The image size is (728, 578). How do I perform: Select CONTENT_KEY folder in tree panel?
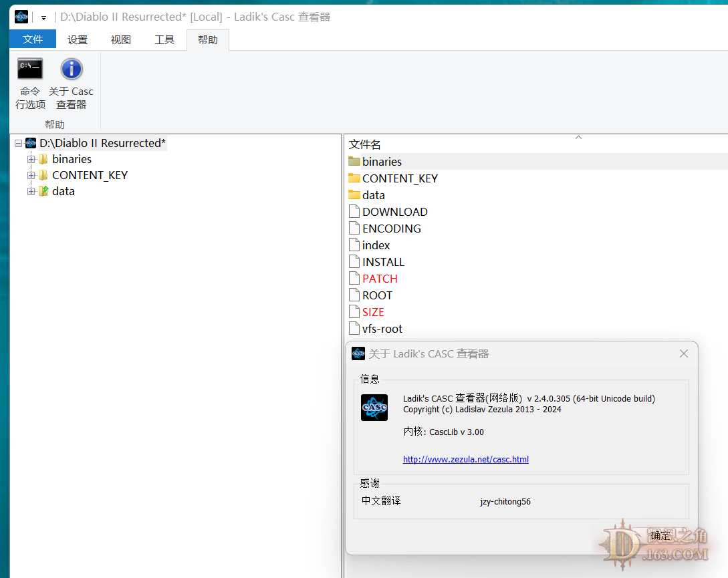(90, 175)
